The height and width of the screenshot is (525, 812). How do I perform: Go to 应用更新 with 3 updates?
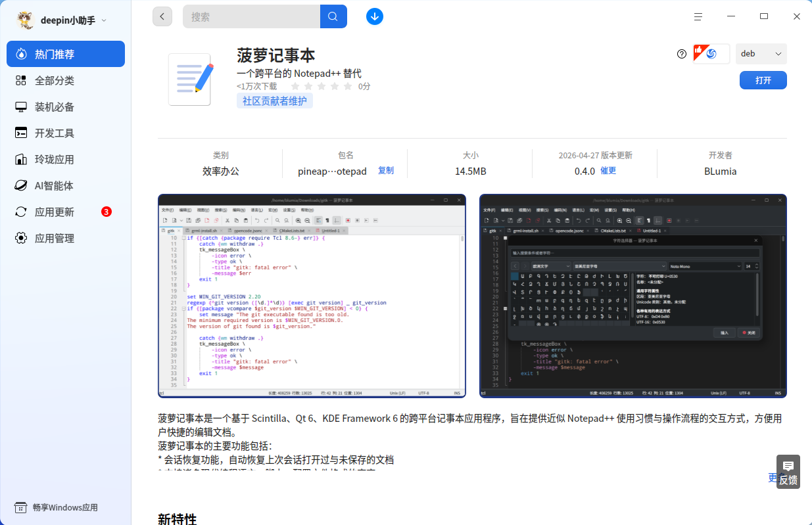point(66,212)
